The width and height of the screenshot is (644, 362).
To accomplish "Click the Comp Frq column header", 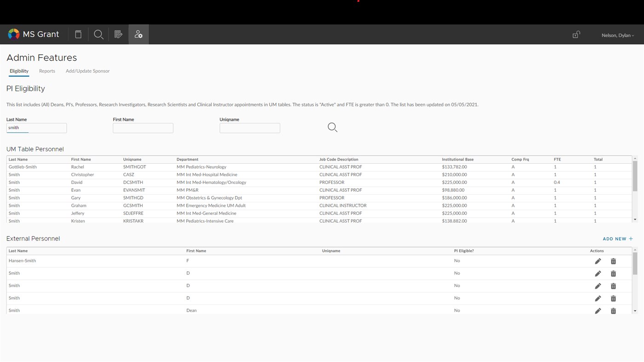I will [520, 159].
